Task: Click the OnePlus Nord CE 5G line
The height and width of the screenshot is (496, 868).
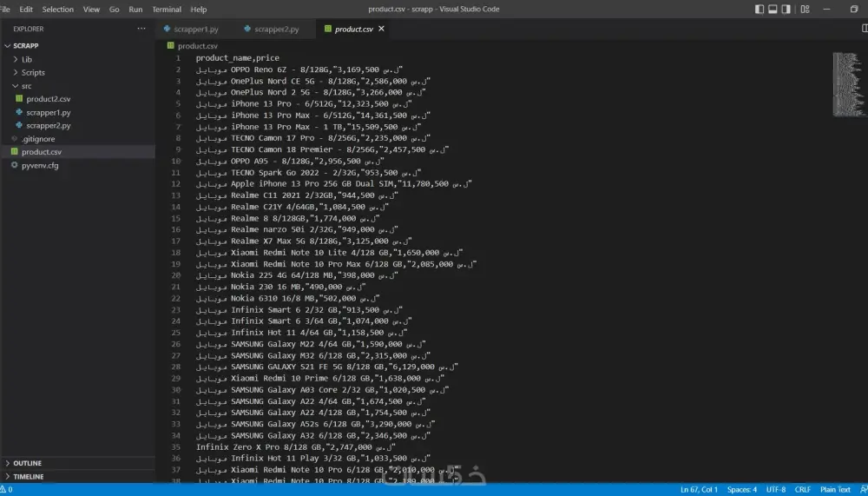Action: click(x=312, y=81)
